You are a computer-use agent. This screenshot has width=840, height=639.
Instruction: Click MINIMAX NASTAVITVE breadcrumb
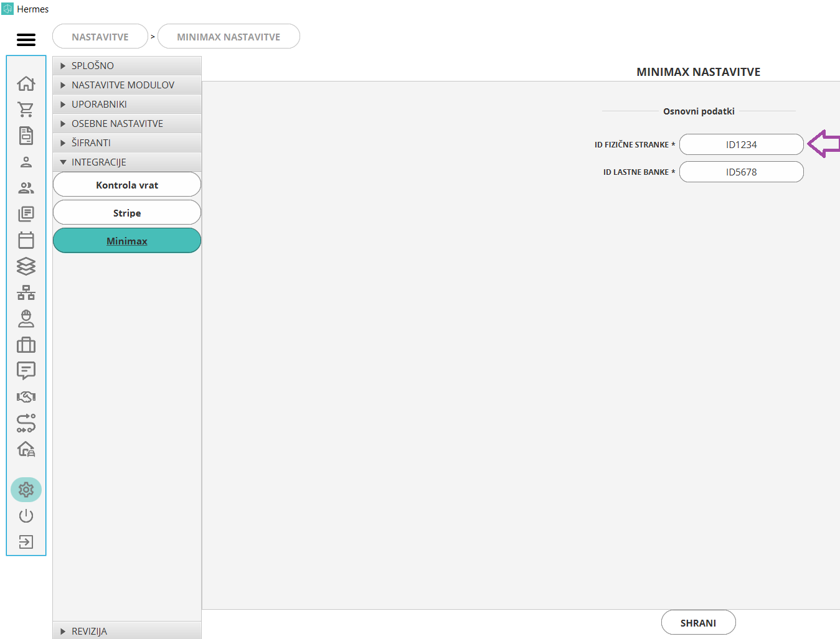pos(229,37)
